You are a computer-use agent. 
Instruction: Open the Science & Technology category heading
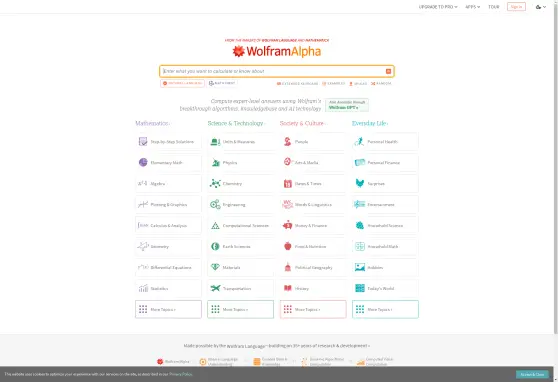236,123
